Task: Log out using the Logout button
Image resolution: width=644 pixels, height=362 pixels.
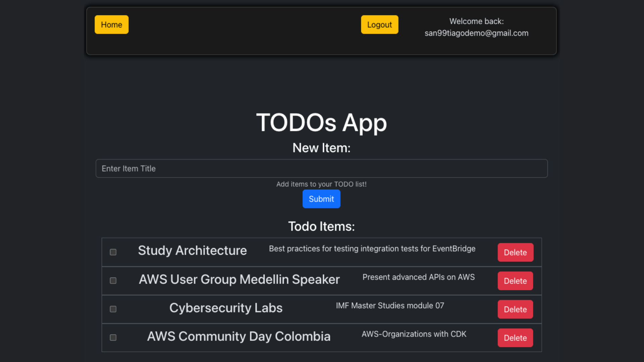Action: coord(379,24)
